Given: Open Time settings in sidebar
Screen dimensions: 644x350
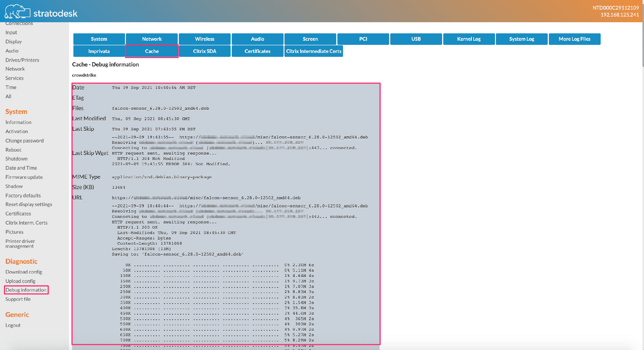Looking at the screenshot, I should [x=11, y=87].
